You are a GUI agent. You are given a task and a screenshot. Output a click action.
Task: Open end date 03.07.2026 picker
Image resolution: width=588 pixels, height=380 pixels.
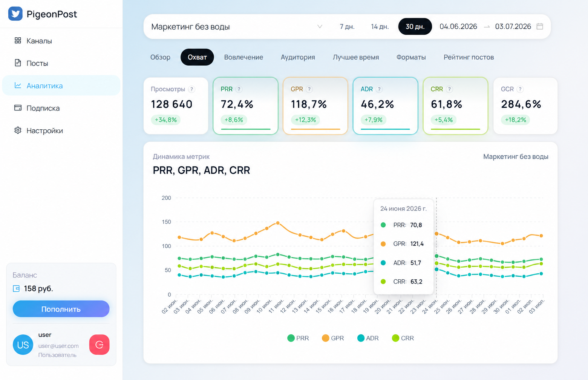tap(513, 26)
